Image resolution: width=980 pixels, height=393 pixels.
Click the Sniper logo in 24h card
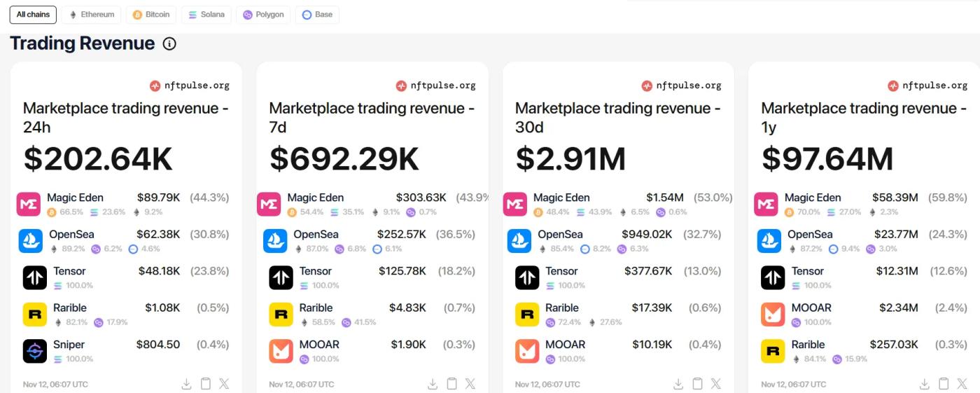[34, 351]
